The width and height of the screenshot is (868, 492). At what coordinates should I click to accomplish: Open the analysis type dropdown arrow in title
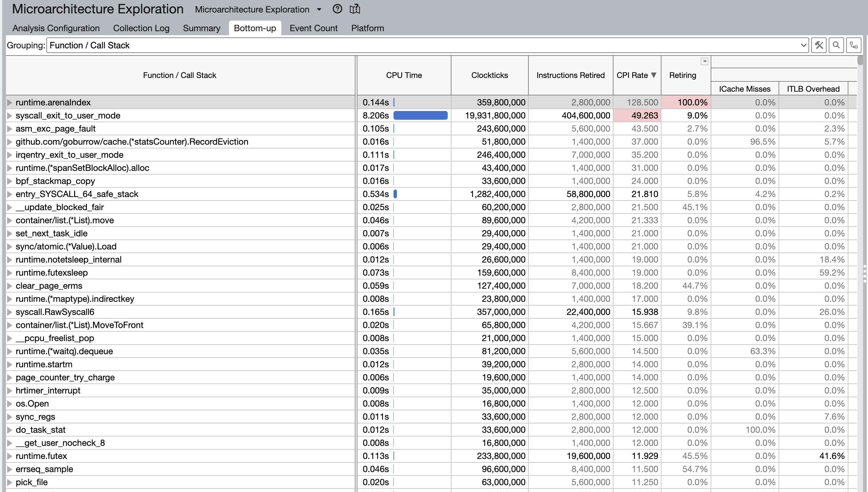tap(319, 9)
